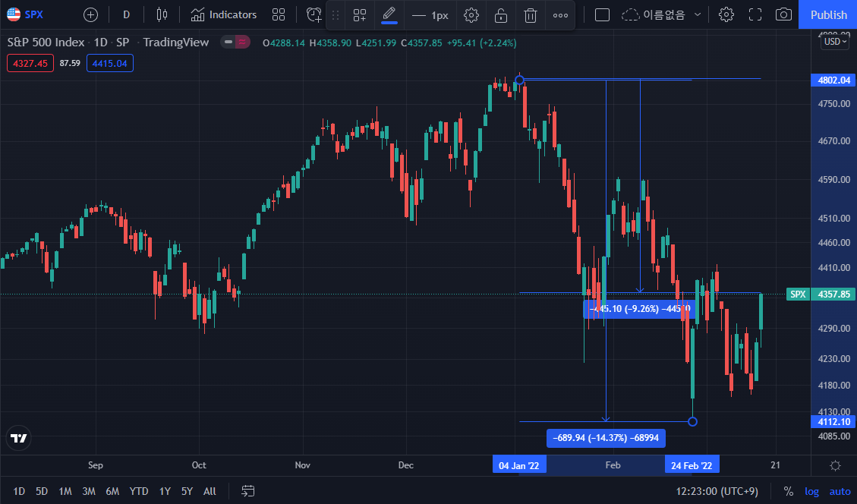Click the -689.94 (-14.37%) measurement label
Screen dimensions: 857x504
click(606, 438)
